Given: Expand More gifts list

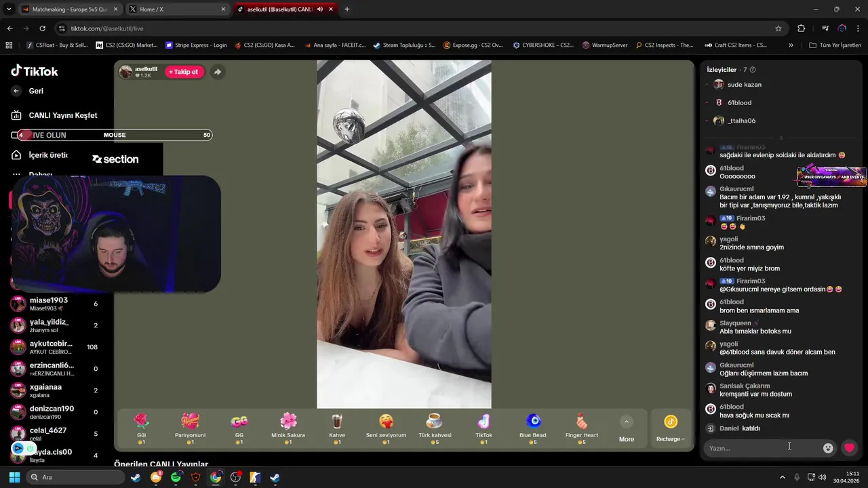Looking at the screenshot, I should 627,430.
